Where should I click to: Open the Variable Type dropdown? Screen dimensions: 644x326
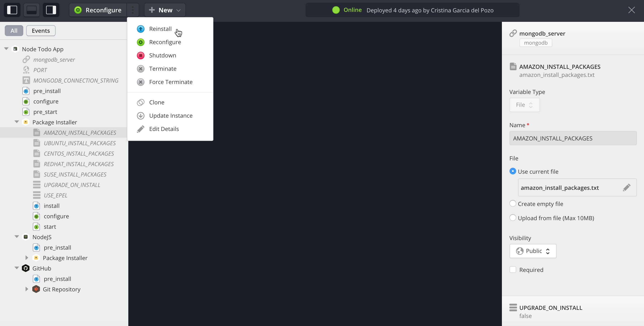click(x=523, y=104)
